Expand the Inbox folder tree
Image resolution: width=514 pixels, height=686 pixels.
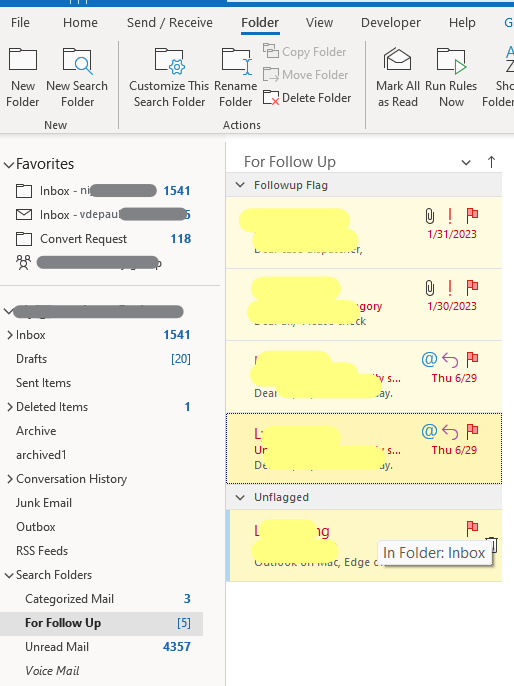pos(10,335)
